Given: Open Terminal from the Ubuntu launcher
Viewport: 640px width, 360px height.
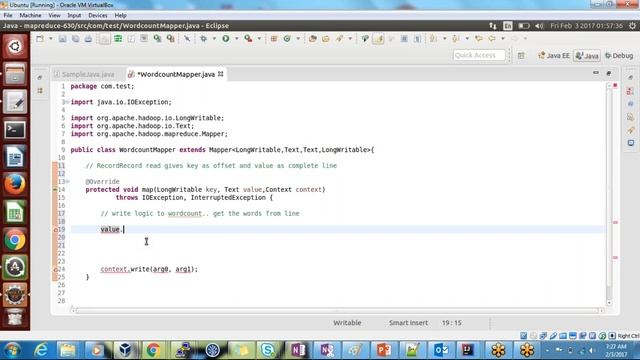Looking at the screenshot, I should coord(15,130).
